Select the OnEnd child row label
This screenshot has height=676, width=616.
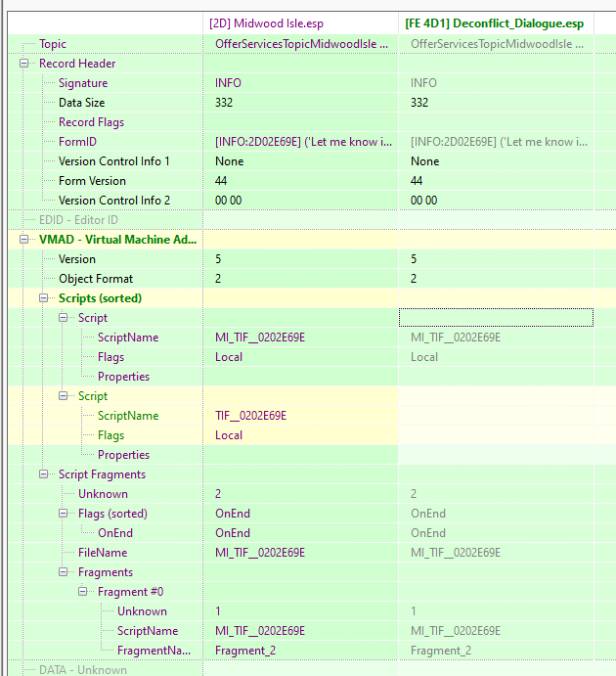click(115, 533)
